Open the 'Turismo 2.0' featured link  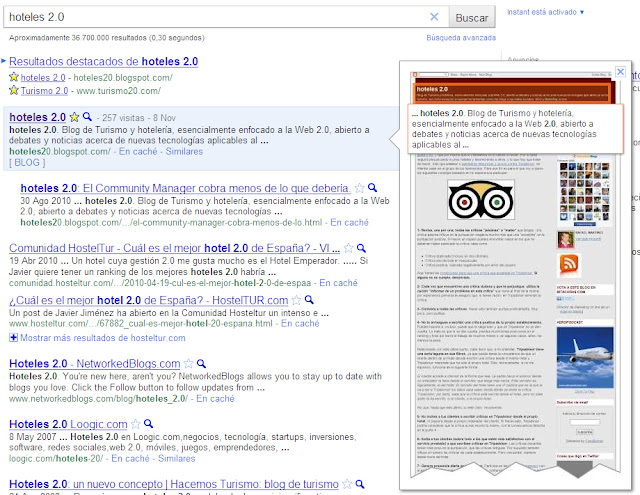44,91
